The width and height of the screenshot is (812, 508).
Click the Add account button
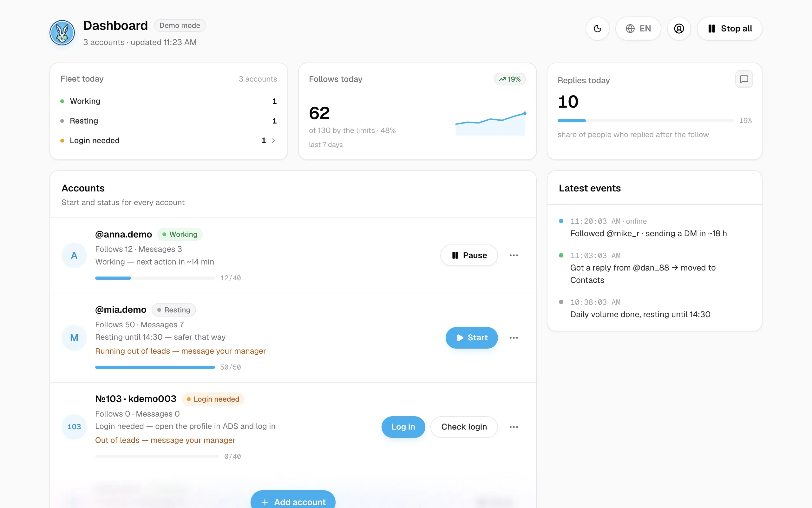click(x=293, y=500)
